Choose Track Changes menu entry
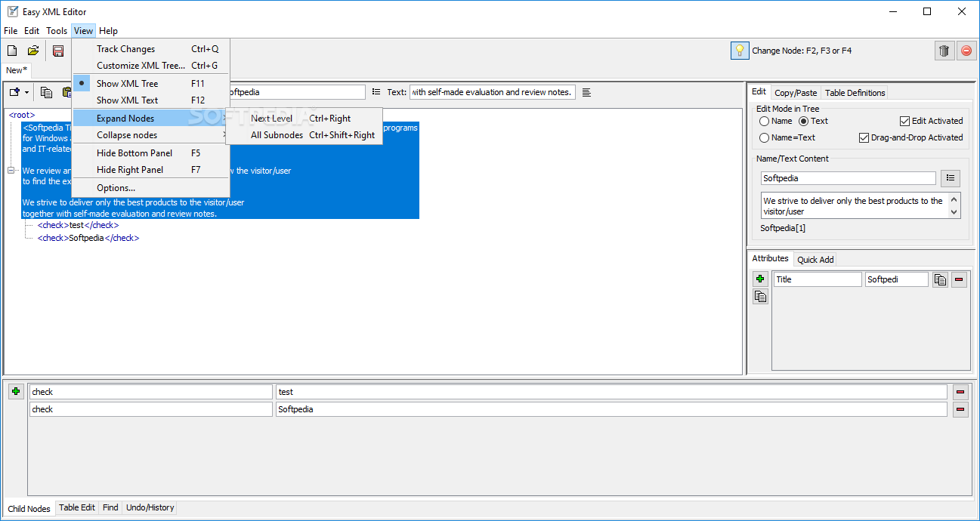This screenshot has height=521, width=980. pyautogui.click(x=150, y=49)
